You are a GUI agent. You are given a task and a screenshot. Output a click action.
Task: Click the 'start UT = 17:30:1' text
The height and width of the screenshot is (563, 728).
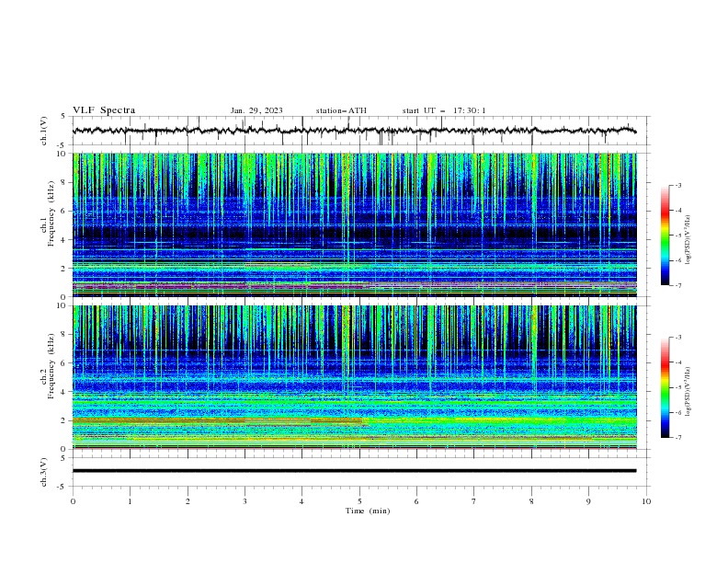[x=444, y=110]
